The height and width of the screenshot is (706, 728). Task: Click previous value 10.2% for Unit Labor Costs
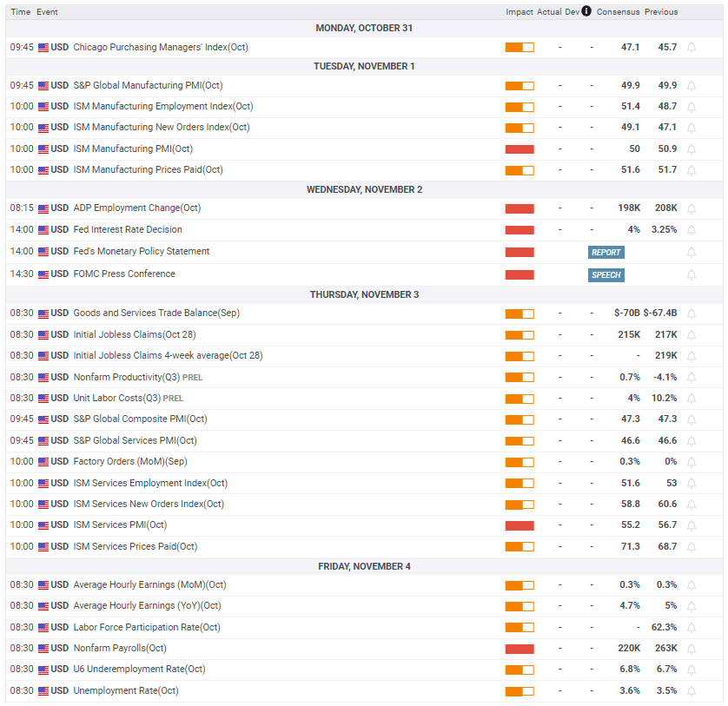(x=664, y=398)
